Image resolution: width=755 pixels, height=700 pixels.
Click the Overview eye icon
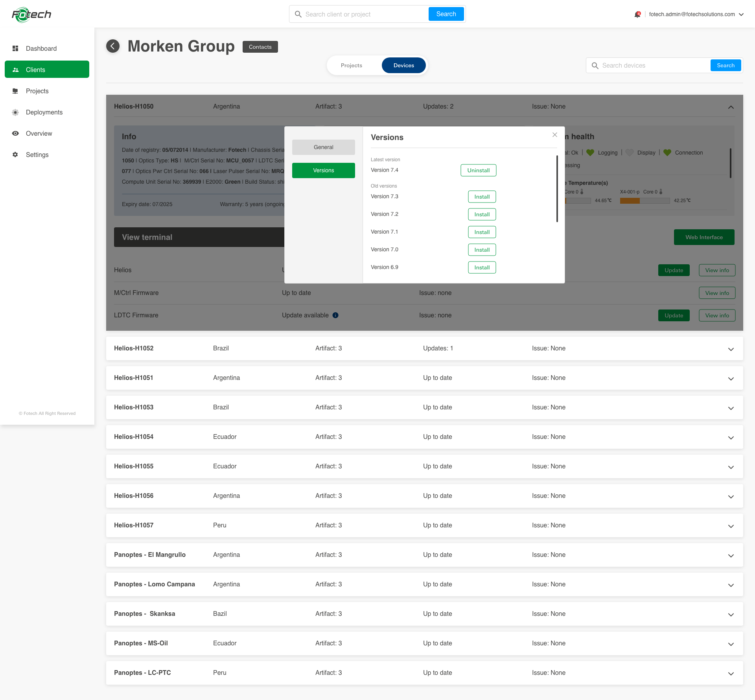(x=15, y=133)
